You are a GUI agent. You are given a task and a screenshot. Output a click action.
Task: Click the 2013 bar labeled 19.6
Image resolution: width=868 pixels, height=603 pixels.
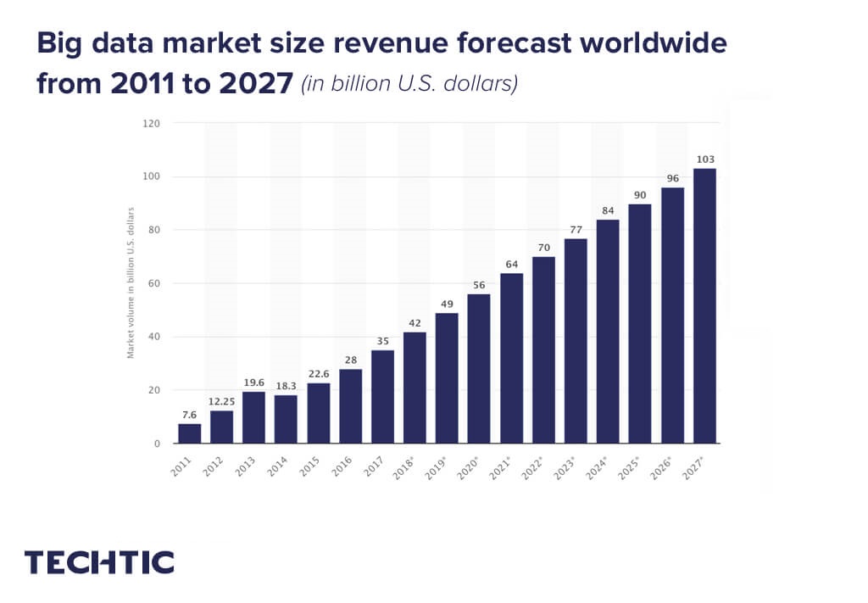pyautogui.click(x=253, y=417)
